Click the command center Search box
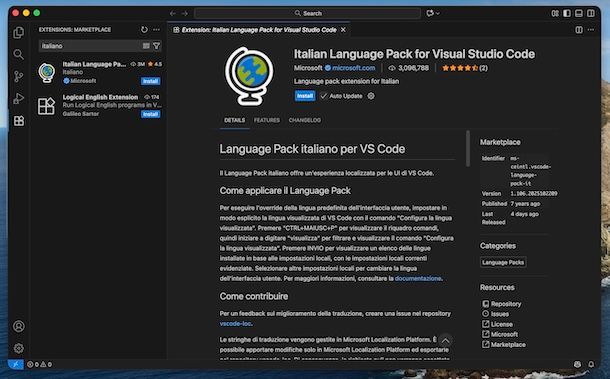 pos(307,13)
